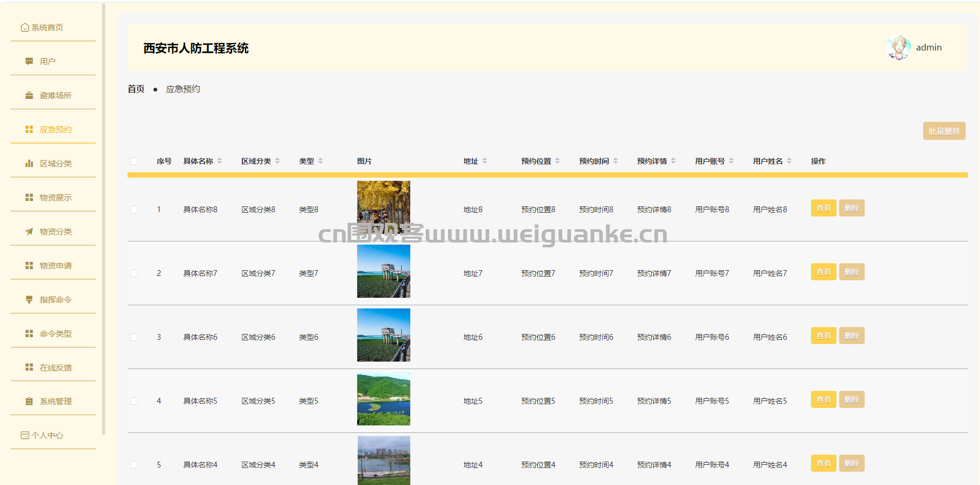Click 查看 for the 具体名称7 row
980x485 pixels.
(823, 272)
